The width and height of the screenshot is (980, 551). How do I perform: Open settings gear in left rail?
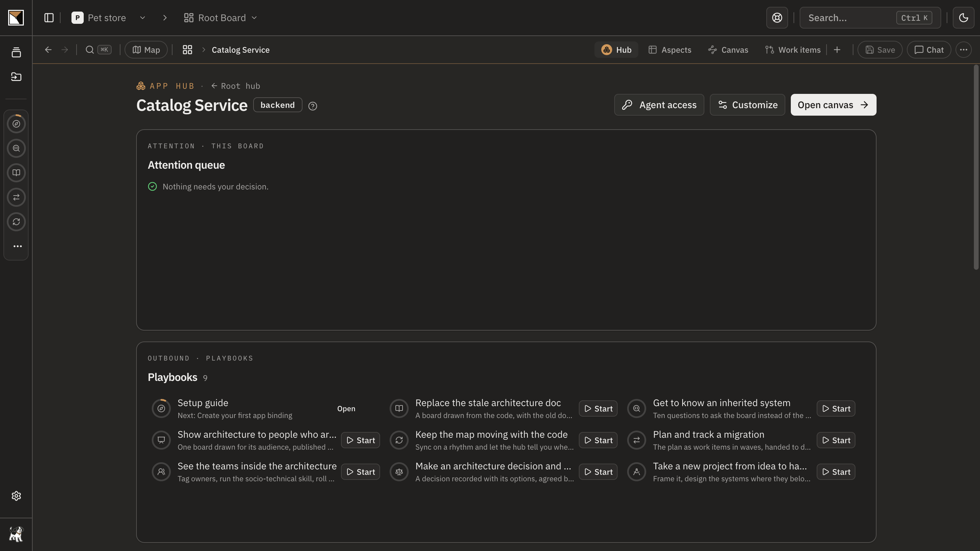[16, 496]
